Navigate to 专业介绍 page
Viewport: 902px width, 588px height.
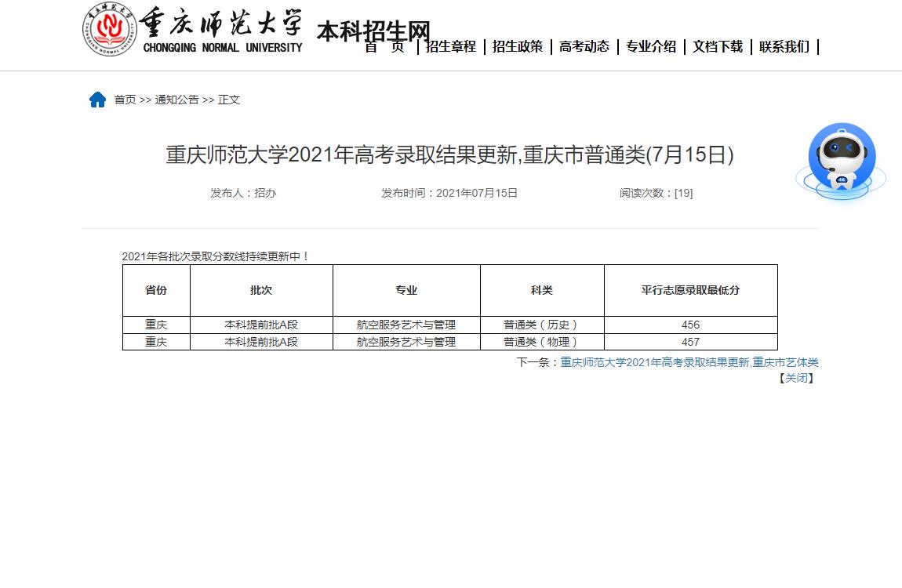pyautogui.click(x=651, y=47)
